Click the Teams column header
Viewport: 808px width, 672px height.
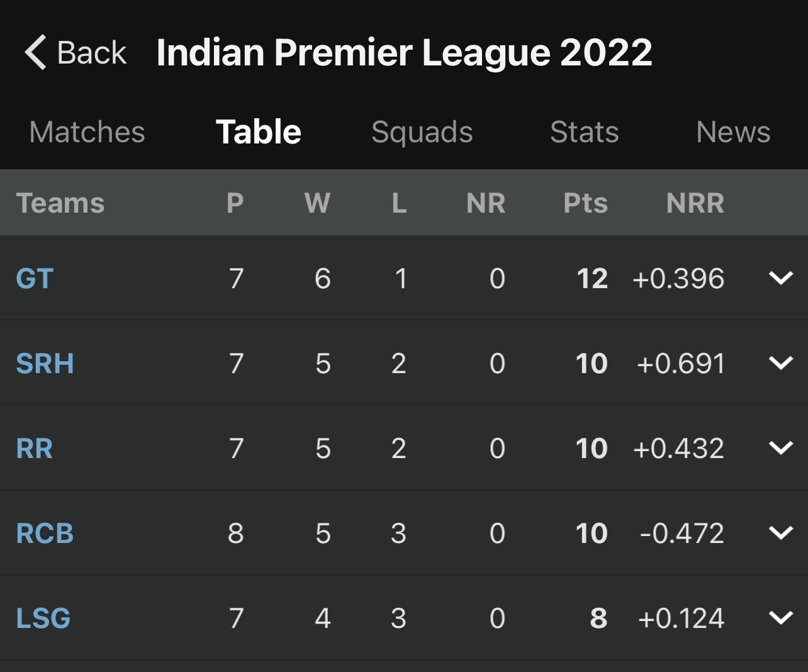point(60,203)
